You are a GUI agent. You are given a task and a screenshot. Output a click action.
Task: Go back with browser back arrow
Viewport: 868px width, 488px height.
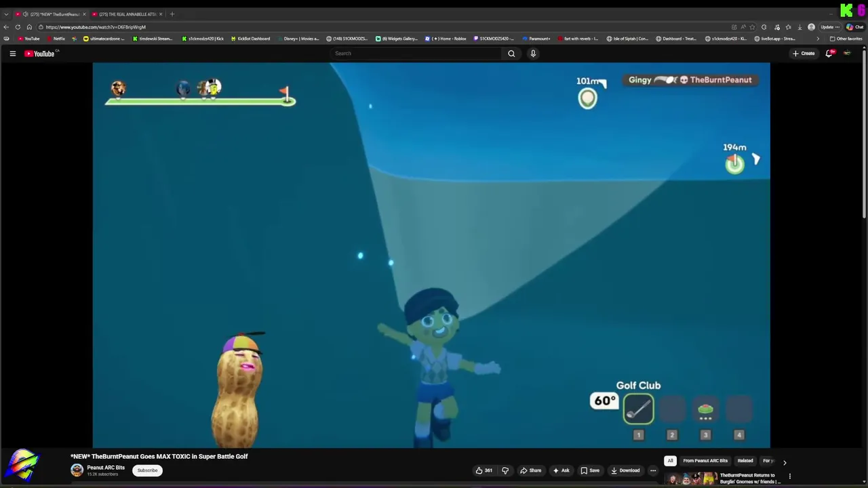click(6, 27)
